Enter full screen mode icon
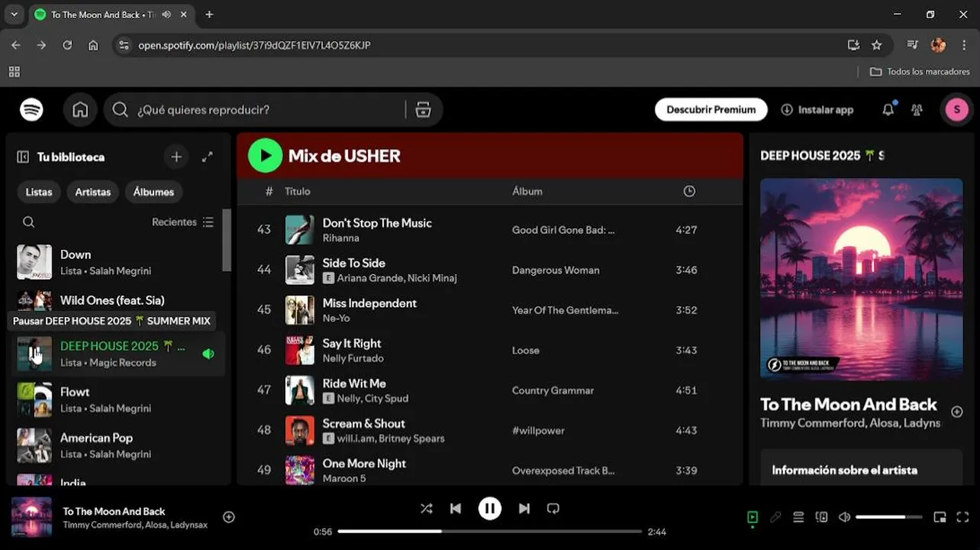 [x=962, y=517]
